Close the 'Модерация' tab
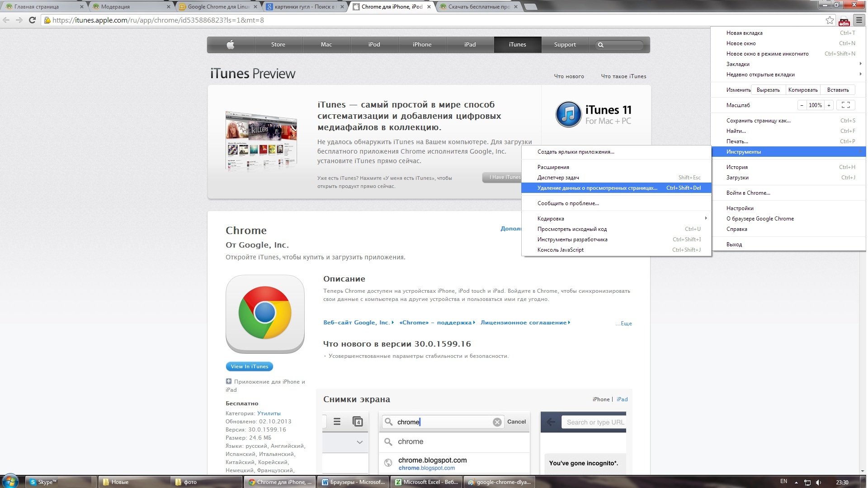 [x=168, y=7]
